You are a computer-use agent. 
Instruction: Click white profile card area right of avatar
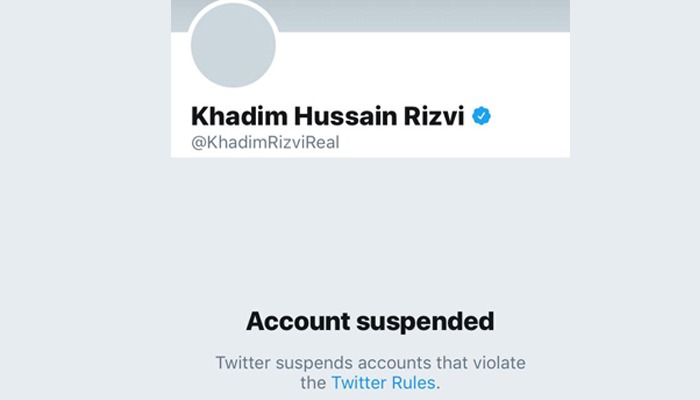[x=424, y=67]
